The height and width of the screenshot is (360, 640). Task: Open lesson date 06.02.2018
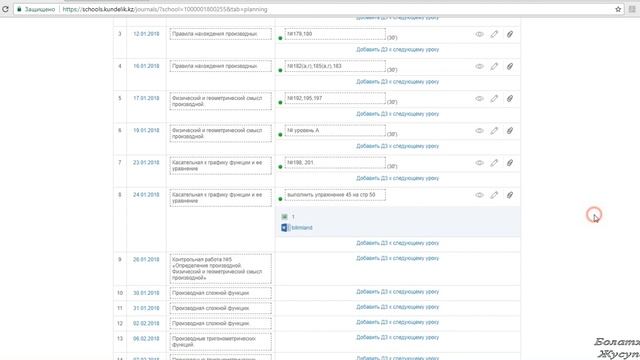click(146, 339)
